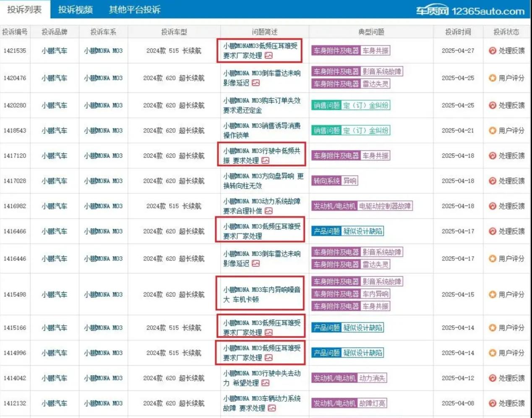Click the 用户评分 status icon for complaint 1418543
The image size is (532, 418).
493,130
